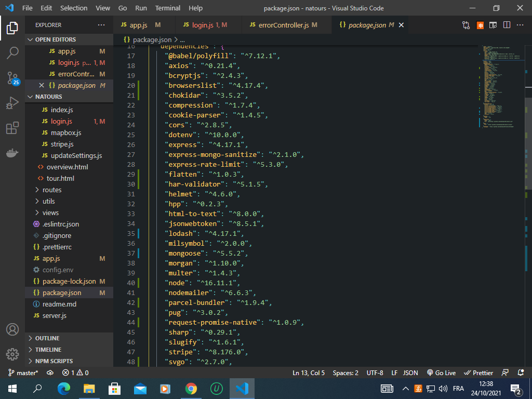Open .eslintrc.json in the file tree
The height and width of the screenshot is (399, 532).
(69, 224)
